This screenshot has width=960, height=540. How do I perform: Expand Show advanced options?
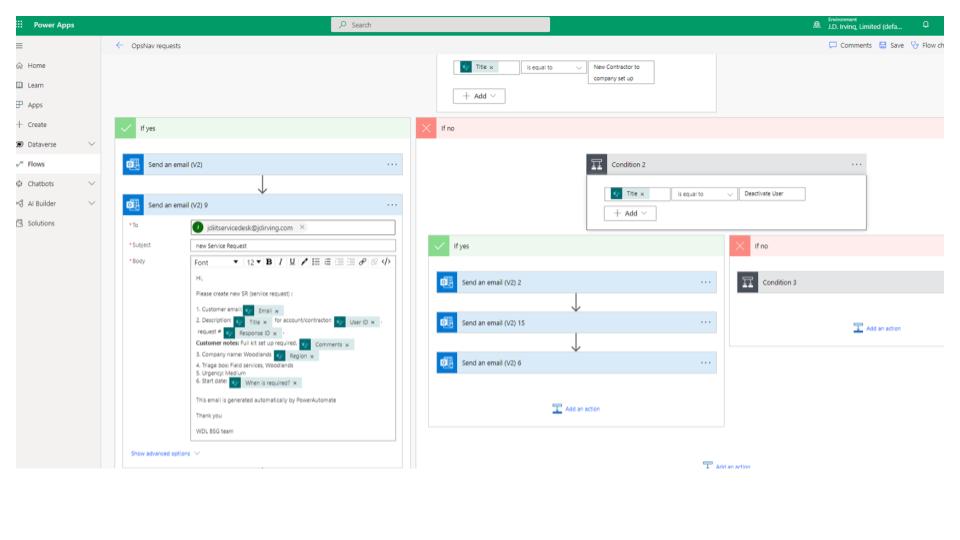tap(165, 454)
